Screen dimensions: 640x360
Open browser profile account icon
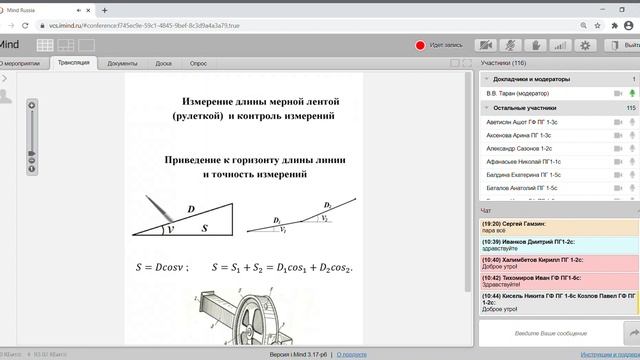tap(629, 25)
